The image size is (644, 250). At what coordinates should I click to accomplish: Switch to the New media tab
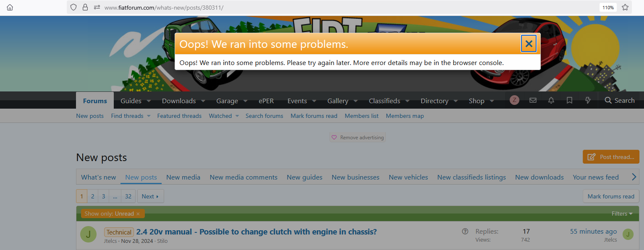coord(183,177)
